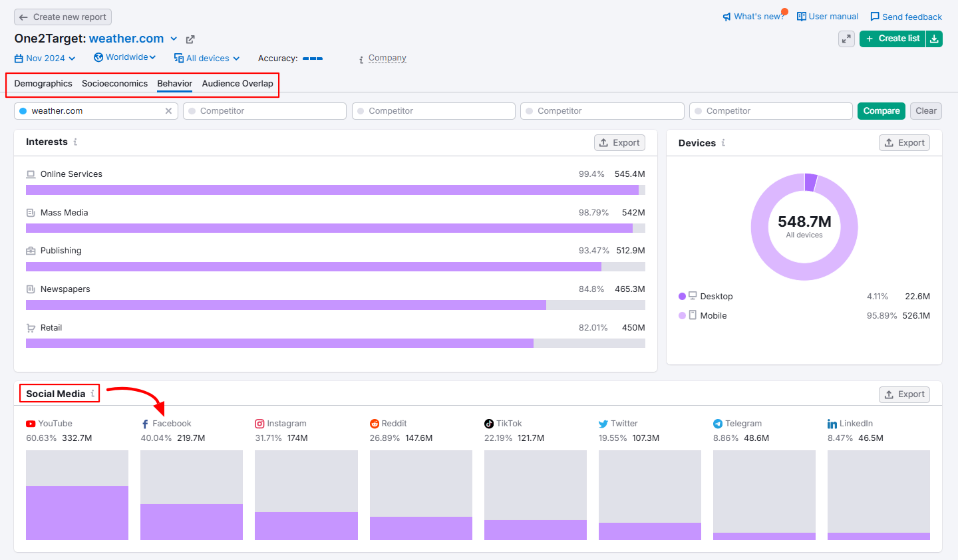
Task: Click the TikTok logo icon
Action: 489,424
